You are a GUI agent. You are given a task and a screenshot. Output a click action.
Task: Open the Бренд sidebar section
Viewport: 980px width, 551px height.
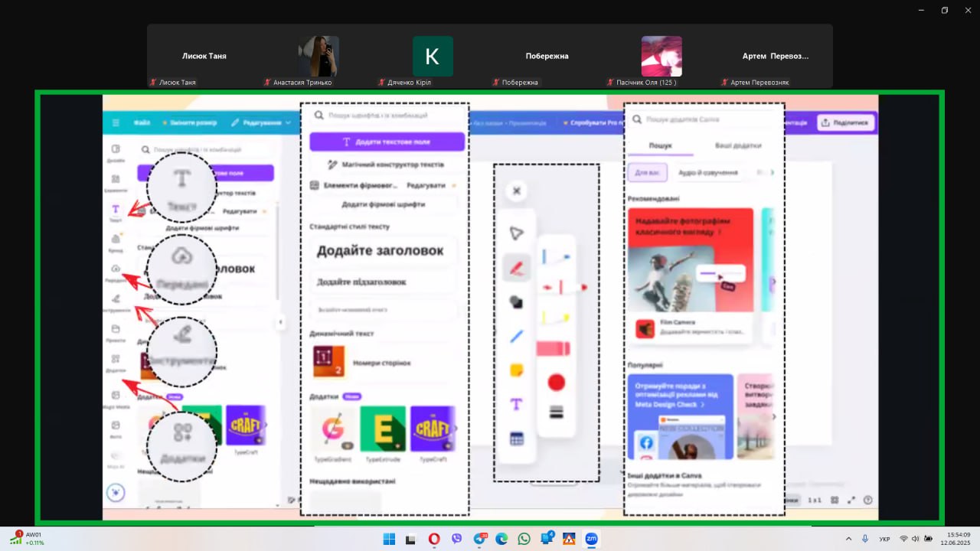(x=116, y=242)
